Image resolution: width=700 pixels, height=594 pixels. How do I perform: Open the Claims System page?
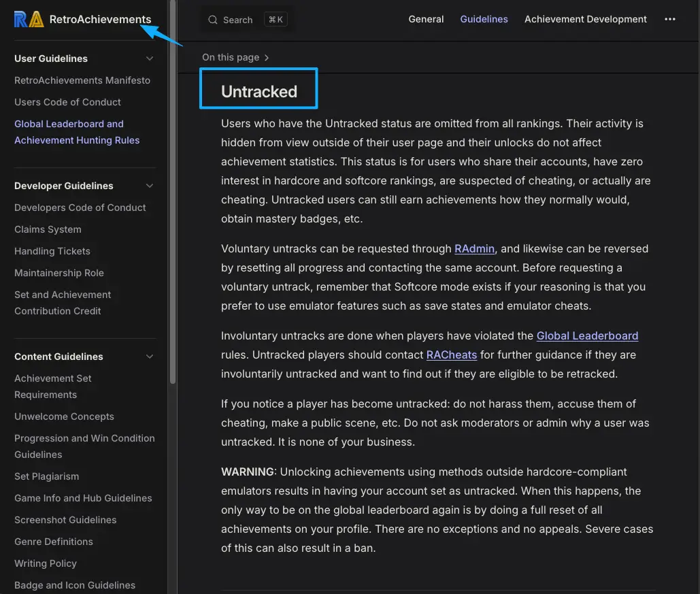[48, 229]
